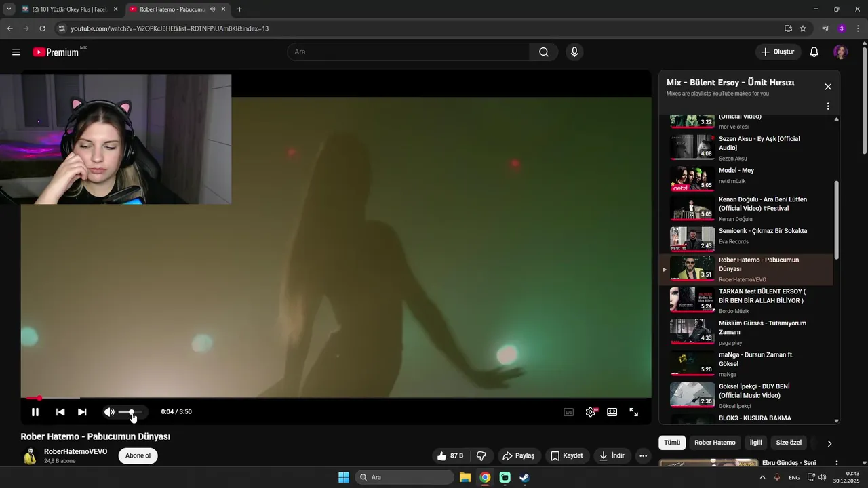Open RoberHatemoVEVO channel link
868x488 pixels.
(x=75, y=451)
